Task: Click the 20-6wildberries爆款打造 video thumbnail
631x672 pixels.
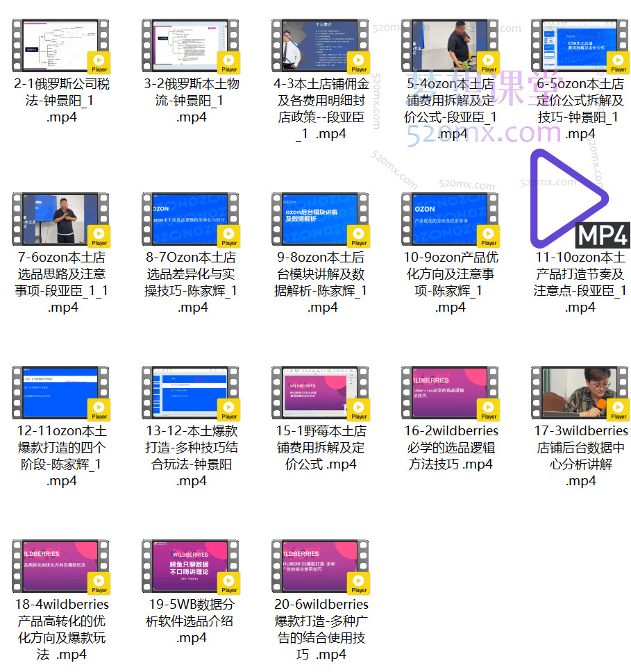Action: (321, 566)
